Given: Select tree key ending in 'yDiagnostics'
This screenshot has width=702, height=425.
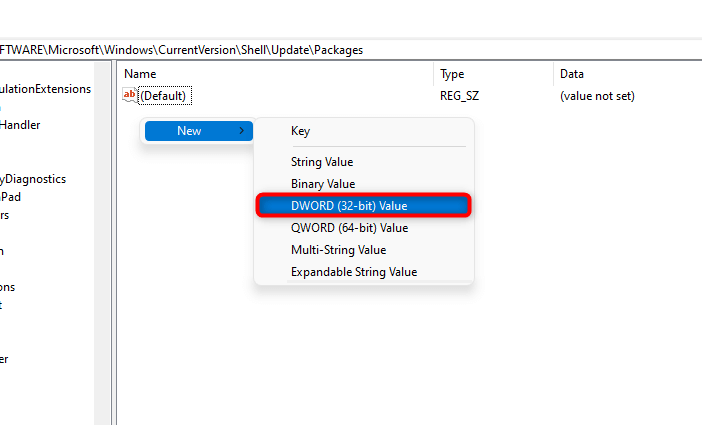Looking at the screenshot, I should point(33,179).
